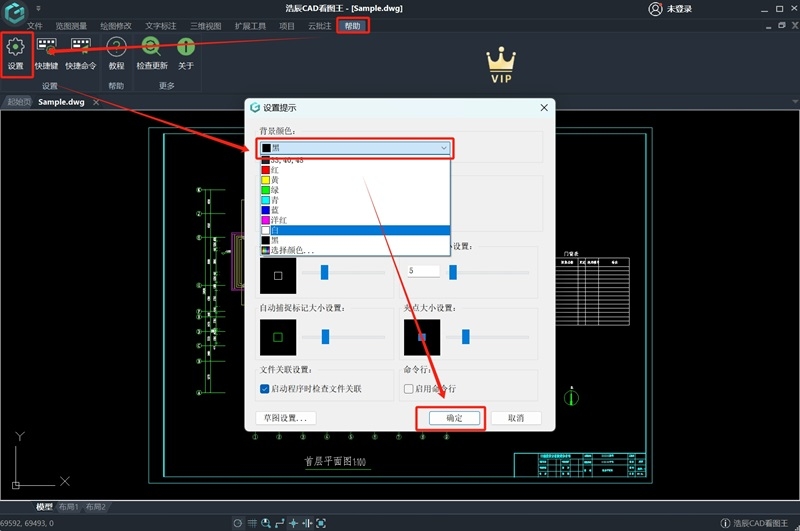Open the 项目 ribbon tab
Image resolution: width=800 pixels, height=531 pixels.
tap(287, 26)
